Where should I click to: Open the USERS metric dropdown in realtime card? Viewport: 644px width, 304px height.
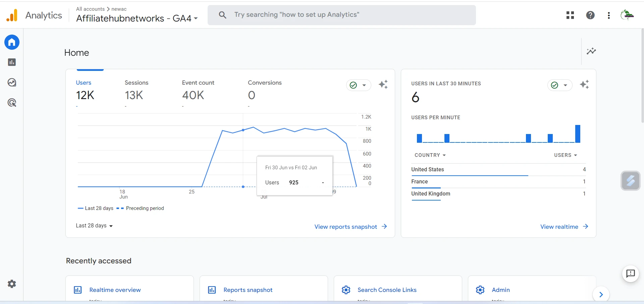[x=566, y=155]
